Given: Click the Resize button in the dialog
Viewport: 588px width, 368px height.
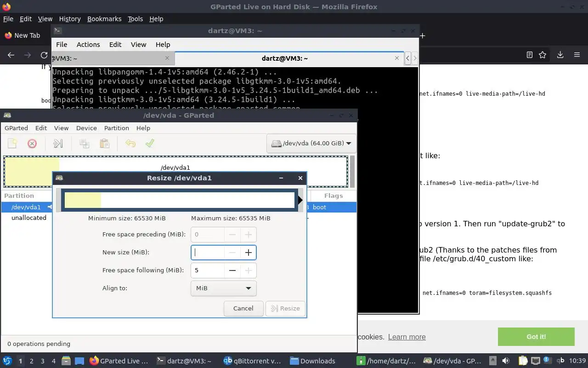Looking at the screenshot, I should point(286,308).
